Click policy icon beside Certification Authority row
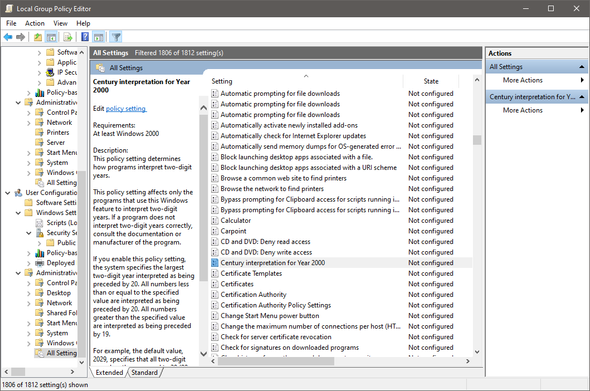Image resolution: width=590 pixels, height=391 pixels. click(x=215, y=295)
